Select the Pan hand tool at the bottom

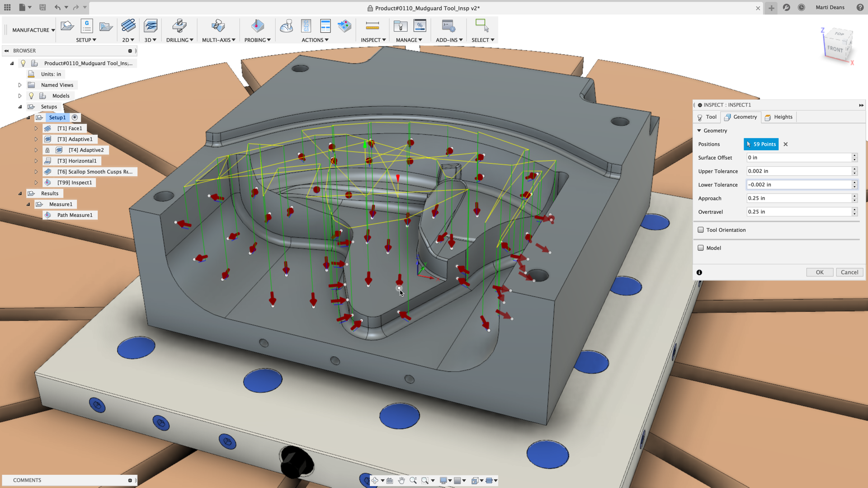(x=401, y=480)
